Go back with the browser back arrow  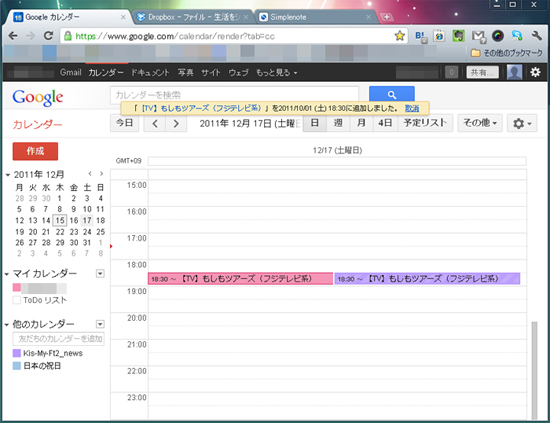(x=13, y=36)
